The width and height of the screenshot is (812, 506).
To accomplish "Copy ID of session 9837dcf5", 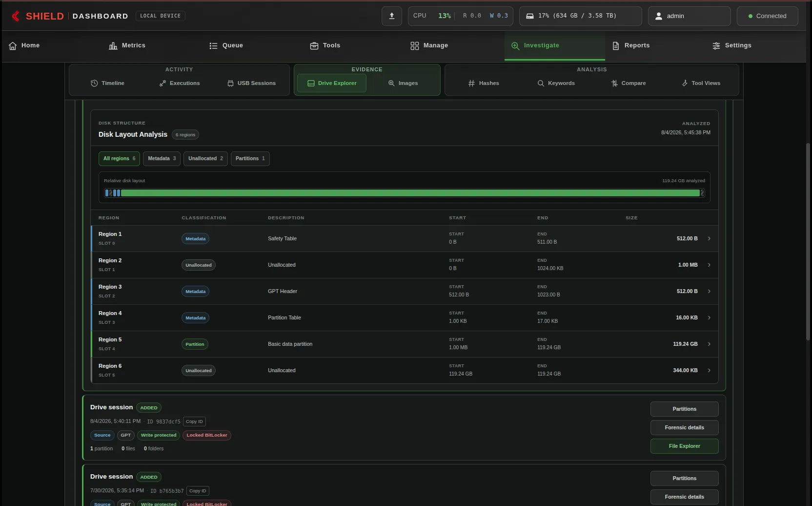I will tap(194, 422).
